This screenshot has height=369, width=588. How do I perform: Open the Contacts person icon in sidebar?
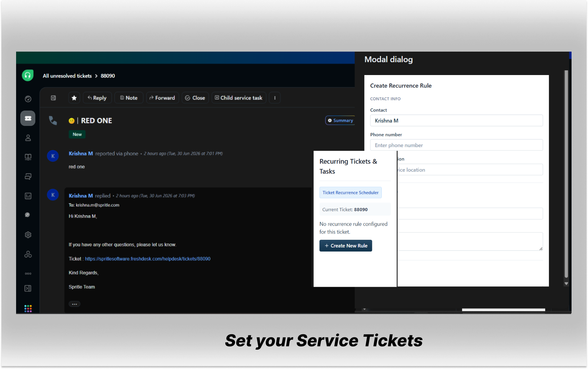click(x=28, y=138)
